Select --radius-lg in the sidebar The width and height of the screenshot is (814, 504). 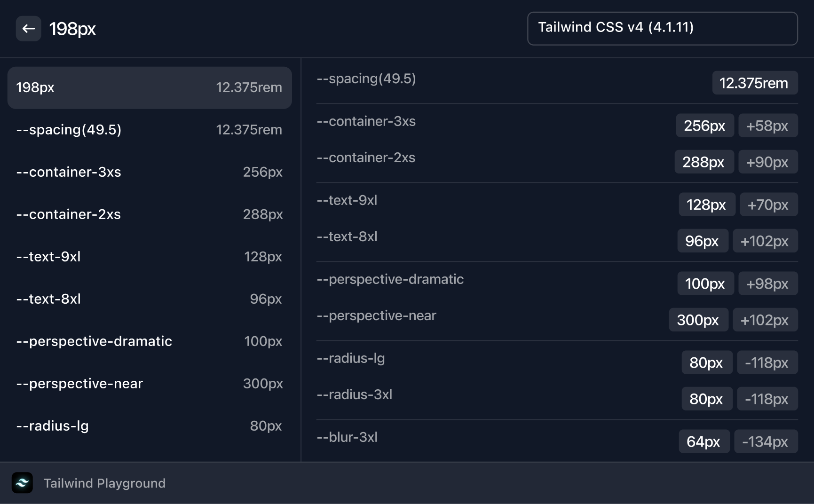(149, 426)
